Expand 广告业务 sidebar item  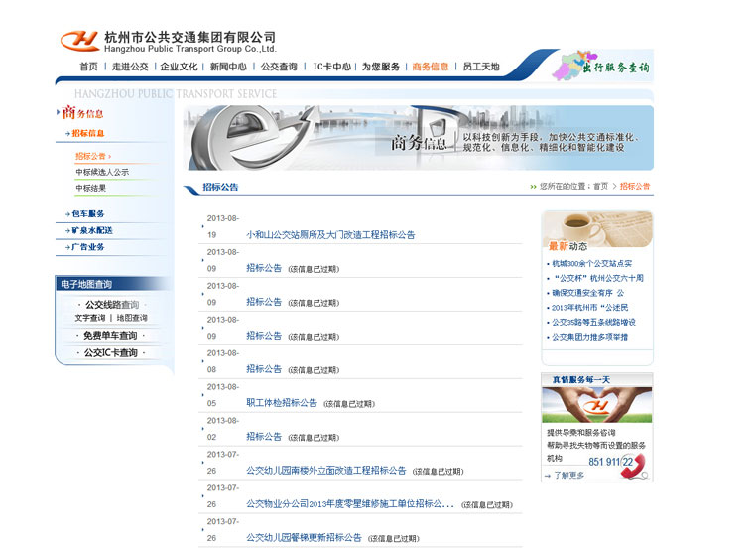point(87,247)
